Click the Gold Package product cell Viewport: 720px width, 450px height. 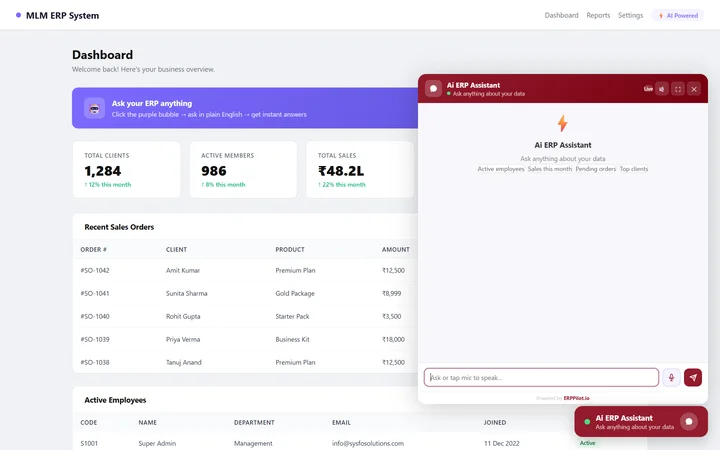295,293
